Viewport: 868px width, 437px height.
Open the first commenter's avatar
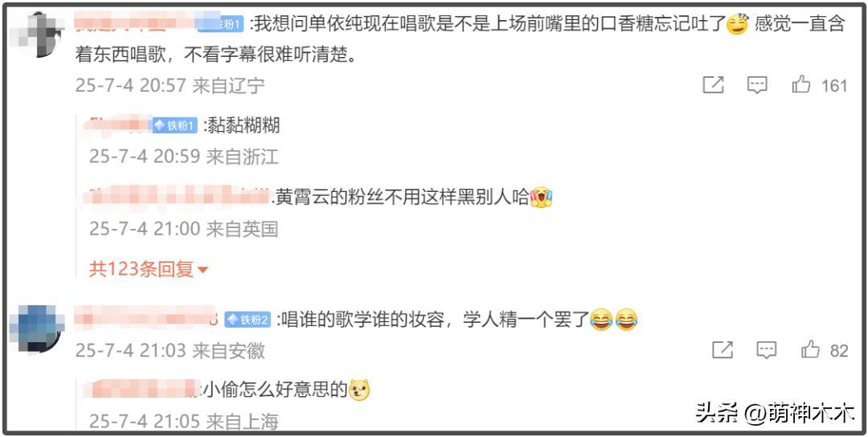point(37,35)
